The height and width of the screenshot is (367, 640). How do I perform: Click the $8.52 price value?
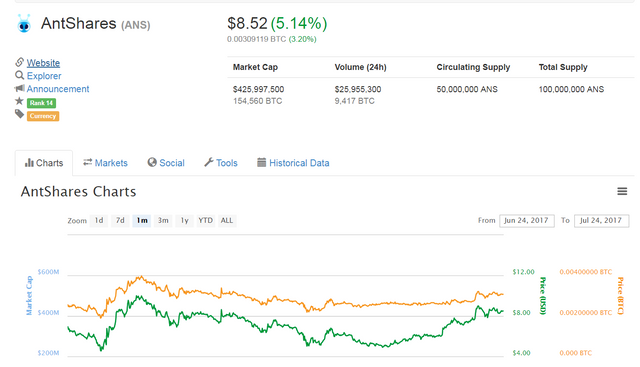[247, 23]
